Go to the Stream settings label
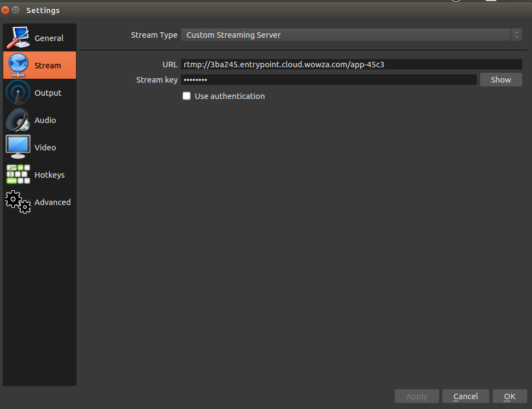The image size is (532, 409). click(48, 66)
